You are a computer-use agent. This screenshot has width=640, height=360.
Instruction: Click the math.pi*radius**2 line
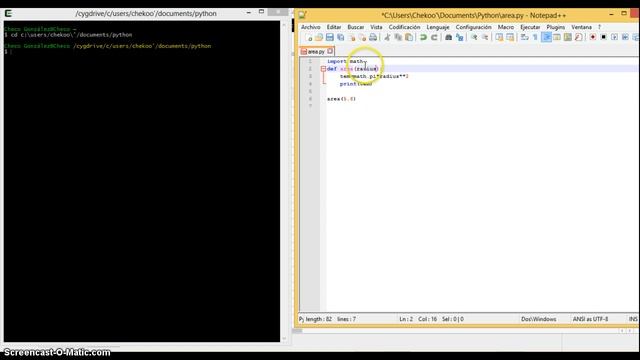click(x=374, y=76)
